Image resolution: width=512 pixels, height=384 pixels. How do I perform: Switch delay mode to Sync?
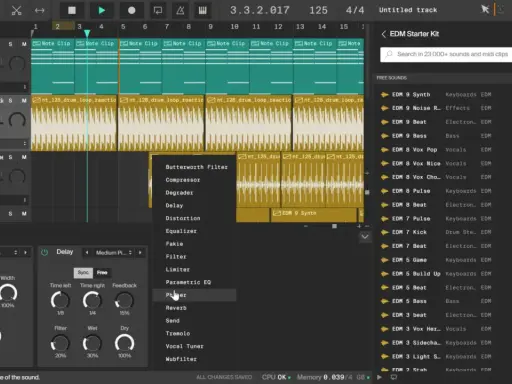(83, 273)
